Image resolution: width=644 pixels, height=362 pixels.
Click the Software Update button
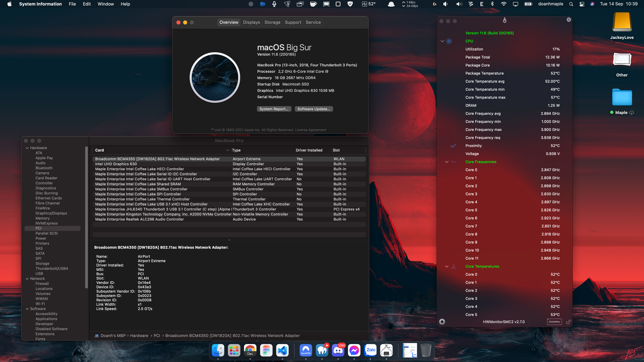click(313, 109)
